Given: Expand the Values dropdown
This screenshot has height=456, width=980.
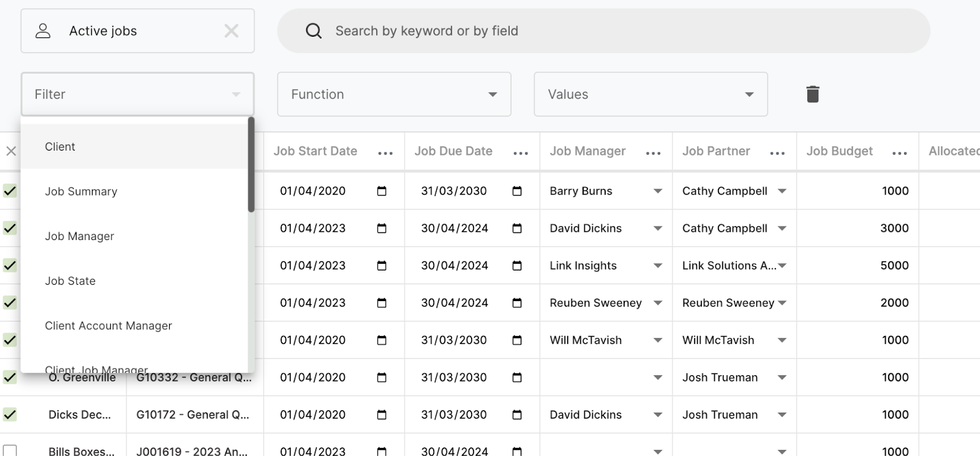Looking at the screenshot, I should pos(650,94).
